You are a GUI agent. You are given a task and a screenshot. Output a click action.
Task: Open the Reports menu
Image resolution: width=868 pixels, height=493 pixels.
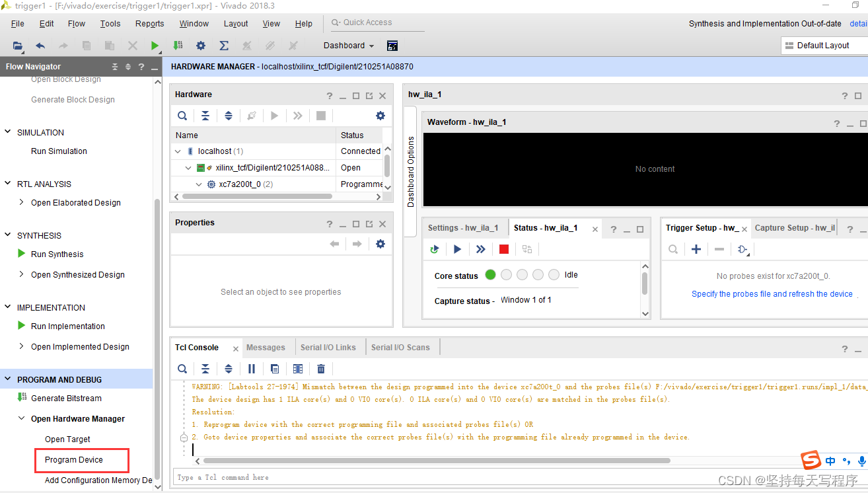[x=150, y=24]
